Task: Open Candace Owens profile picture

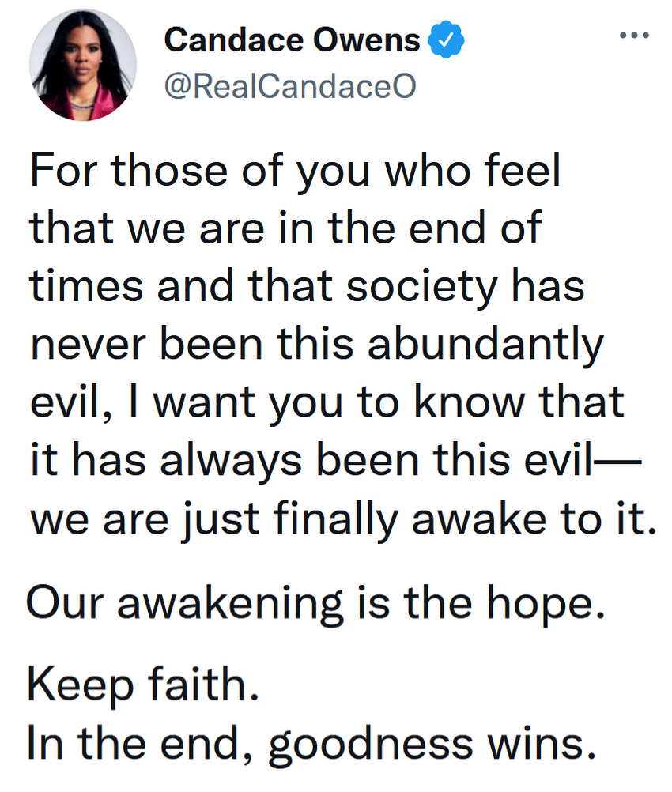Action: click(x=83, y=65)
